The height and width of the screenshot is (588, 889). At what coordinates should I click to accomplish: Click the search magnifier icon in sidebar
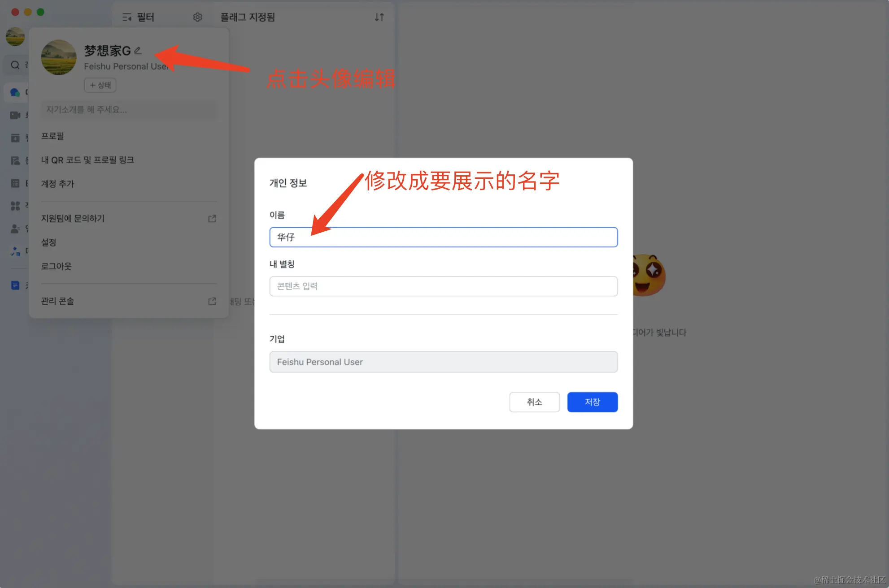pyautogui.click(x=15, y=65)
